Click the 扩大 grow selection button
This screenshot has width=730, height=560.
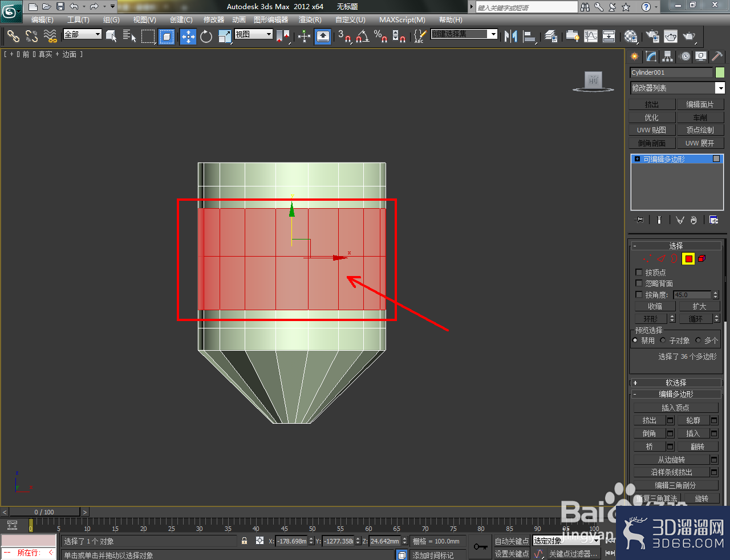(699, 306)
